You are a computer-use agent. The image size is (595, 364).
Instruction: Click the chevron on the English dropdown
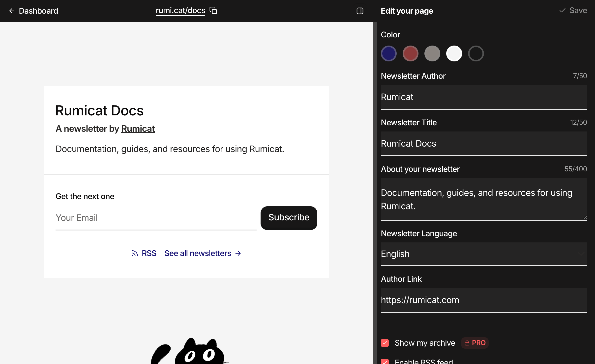(x=581, y=254)
